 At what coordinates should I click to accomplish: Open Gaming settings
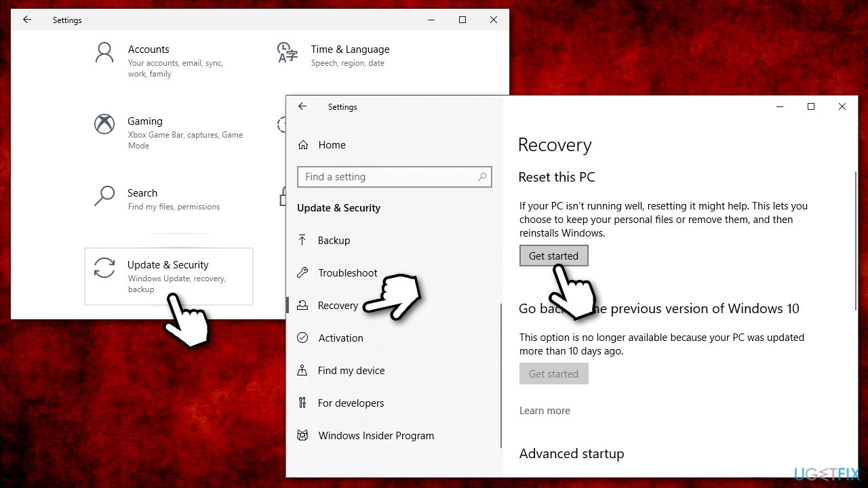pos(145,121)
